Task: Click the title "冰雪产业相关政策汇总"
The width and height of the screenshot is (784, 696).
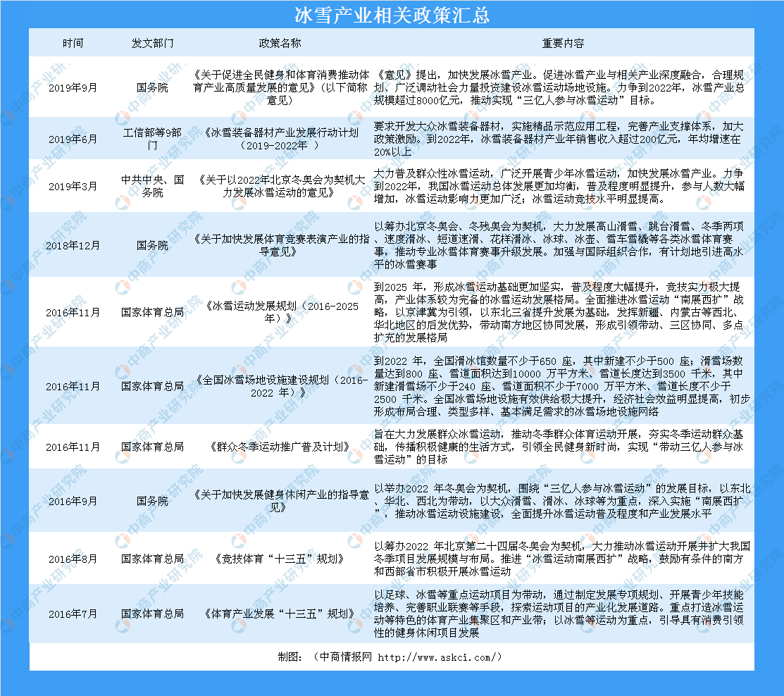Action: 392,15
